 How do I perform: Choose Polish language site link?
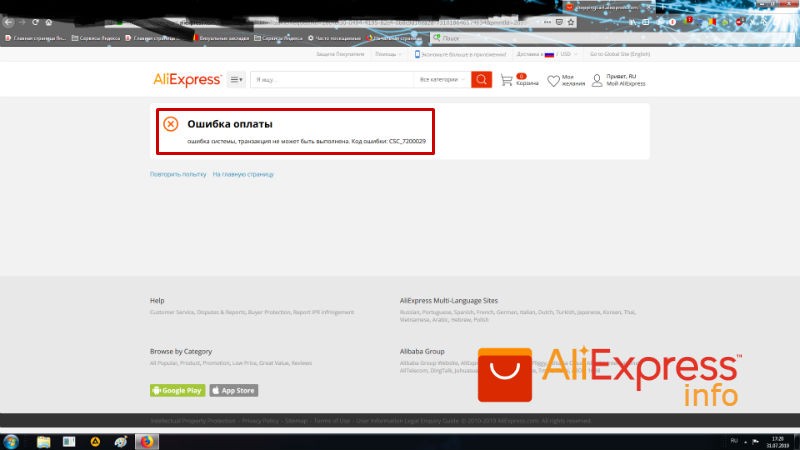[481, 320]
